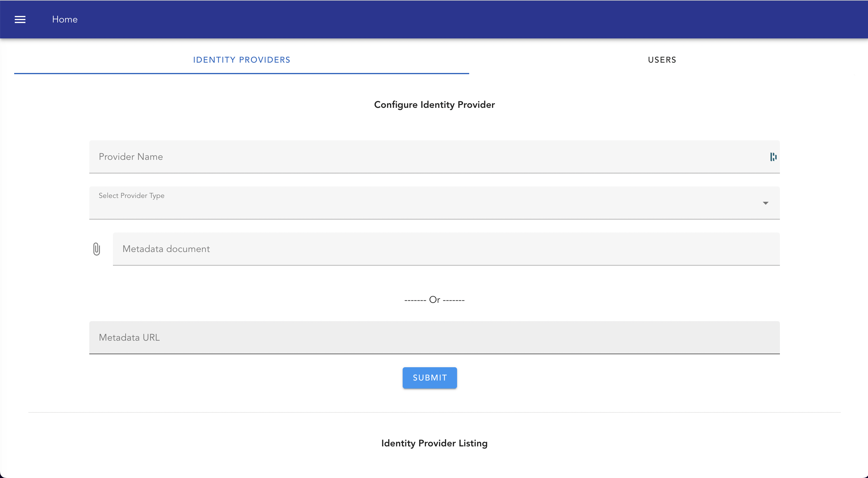Click the Metadata document text field
Image resolution: width=868 pixels, height=478 pixels.
click(x=404, y=249)
